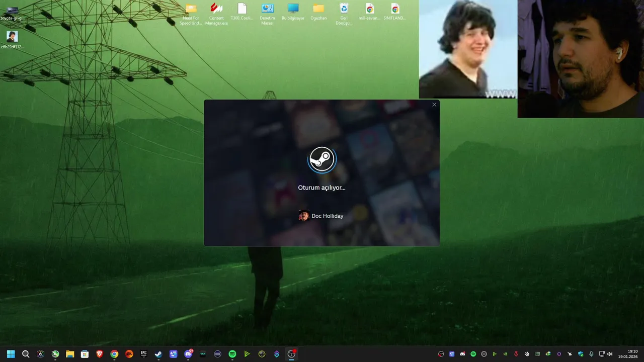This screenshot has height=362, width=644.
Task: Open the SINIFLAND... Chrome shortcut
Action: [395, 12]
